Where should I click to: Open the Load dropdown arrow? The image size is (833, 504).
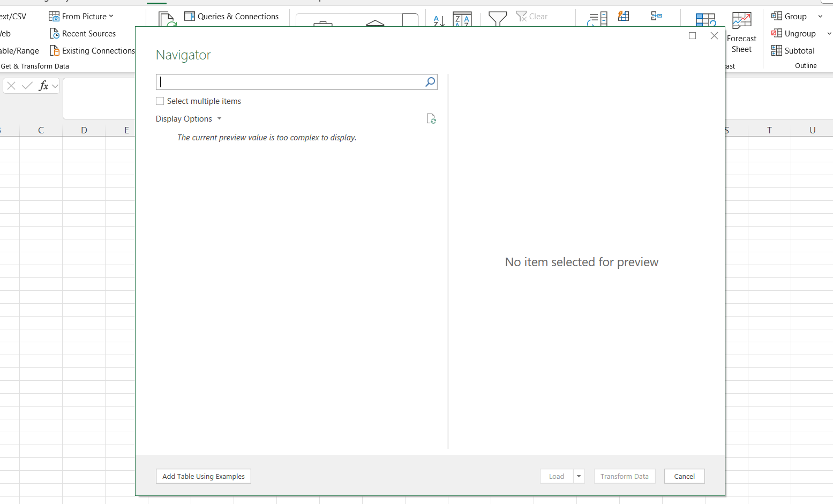579,476
